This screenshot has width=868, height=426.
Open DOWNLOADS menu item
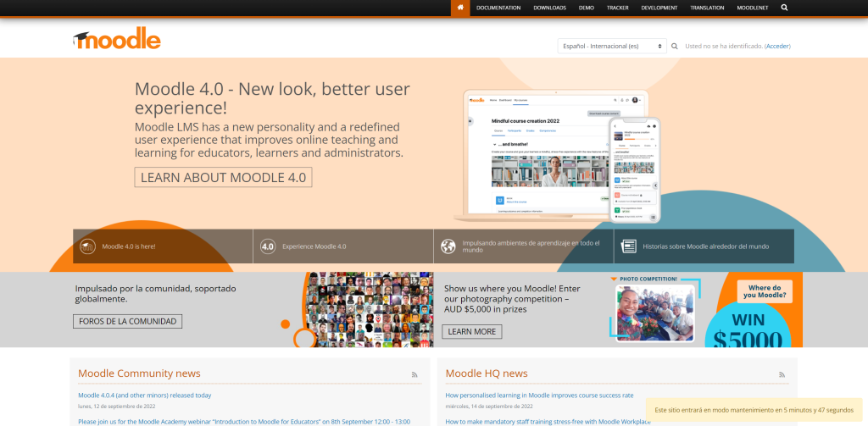coord(549,8)
